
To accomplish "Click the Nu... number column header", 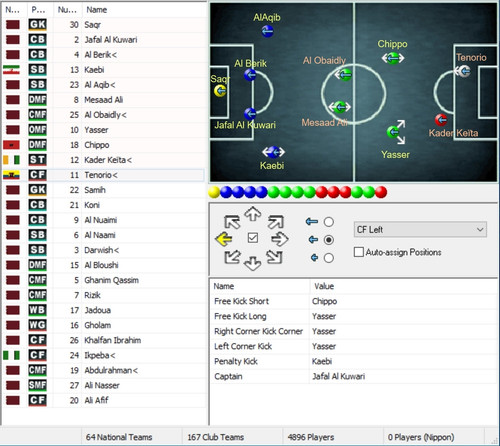I will pyautogui.click(x=68, y=10).
